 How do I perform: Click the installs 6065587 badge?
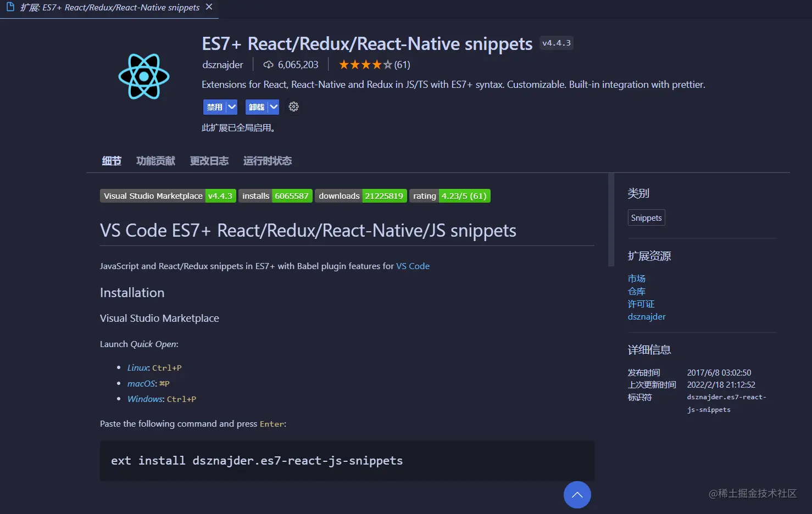point(275,196)
